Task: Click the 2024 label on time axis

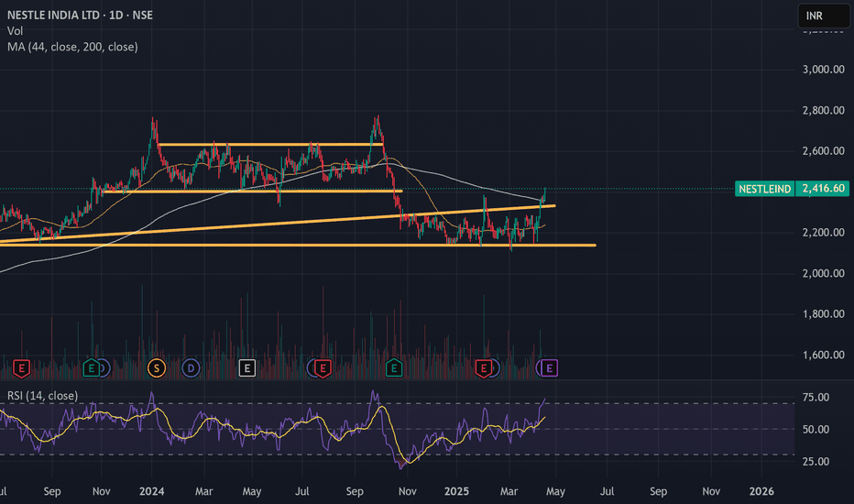Action: tap(151, 491)
